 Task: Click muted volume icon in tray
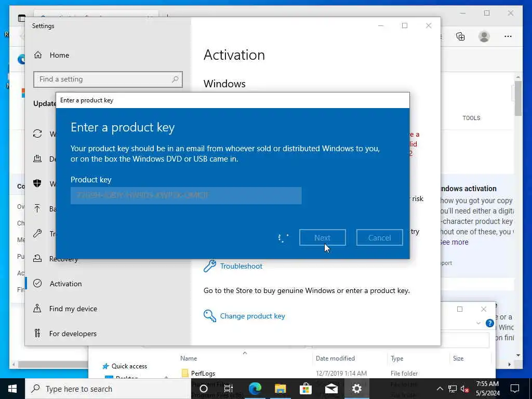[465, 389]
